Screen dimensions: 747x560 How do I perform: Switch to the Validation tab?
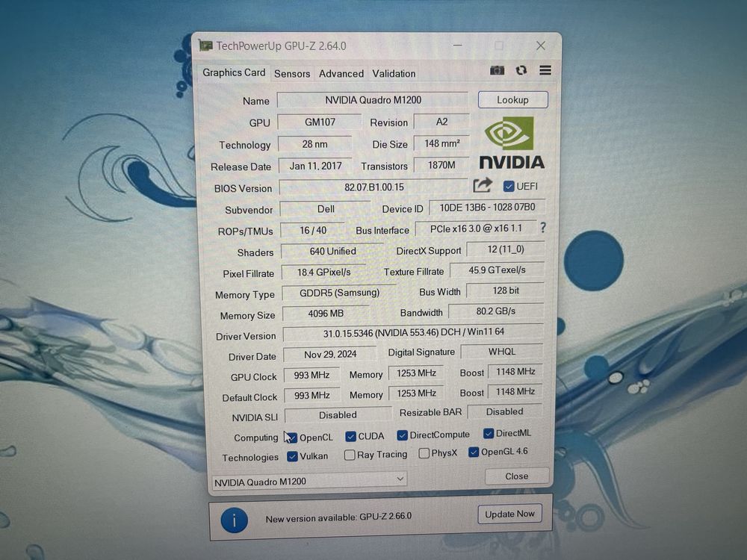tap(394, 74)
